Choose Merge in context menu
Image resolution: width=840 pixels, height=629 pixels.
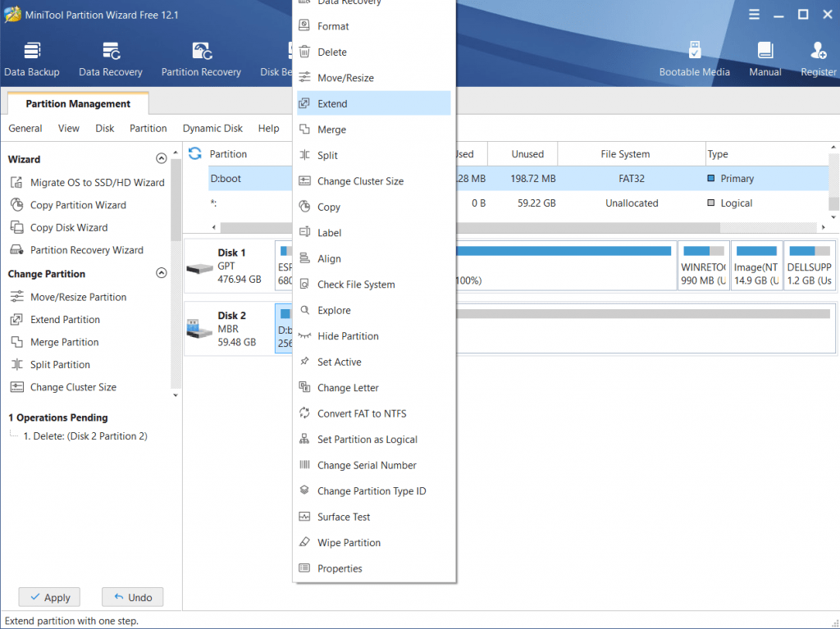(374, 129)
